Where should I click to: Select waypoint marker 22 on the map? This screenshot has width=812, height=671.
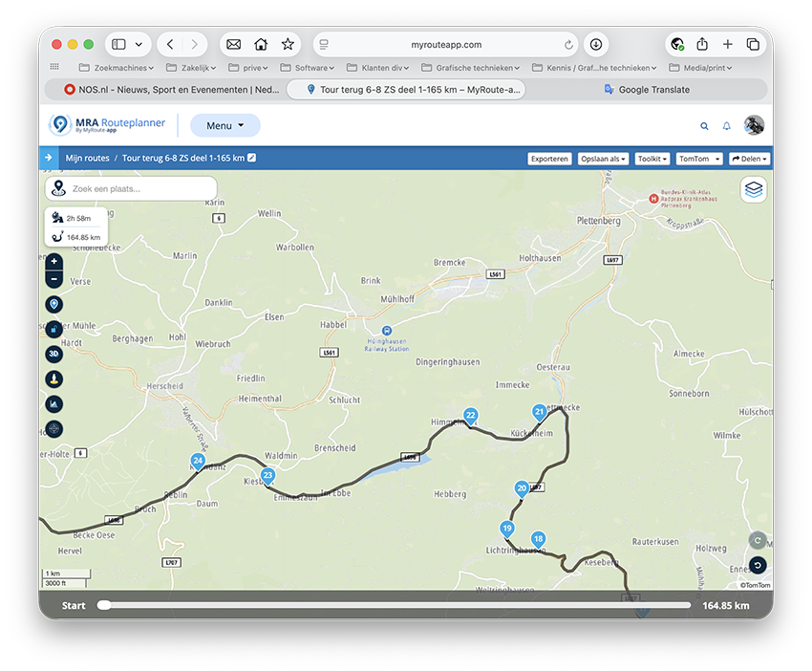click(470, 416)
